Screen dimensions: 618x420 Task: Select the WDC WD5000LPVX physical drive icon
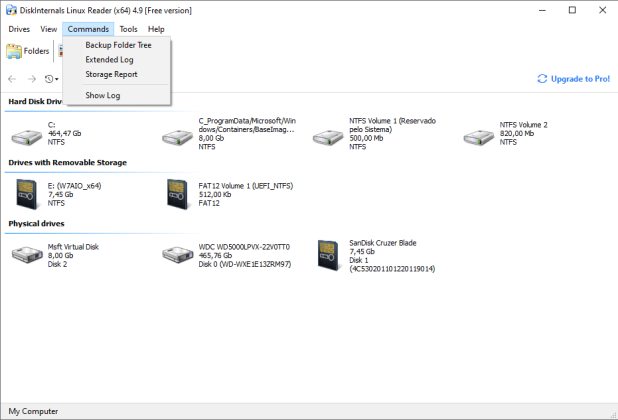coord(177,255)
